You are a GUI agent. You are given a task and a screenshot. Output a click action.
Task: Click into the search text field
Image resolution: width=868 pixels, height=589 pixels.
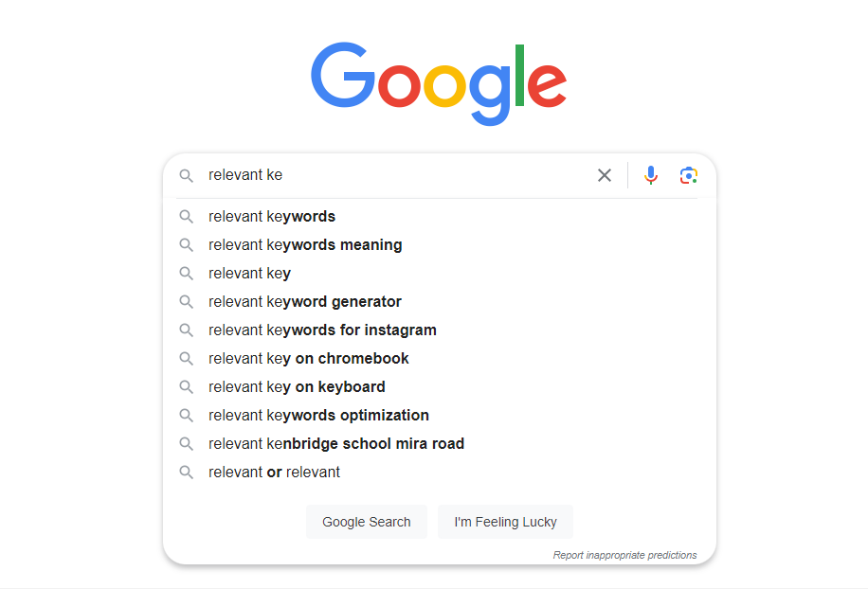click(398, 175)
